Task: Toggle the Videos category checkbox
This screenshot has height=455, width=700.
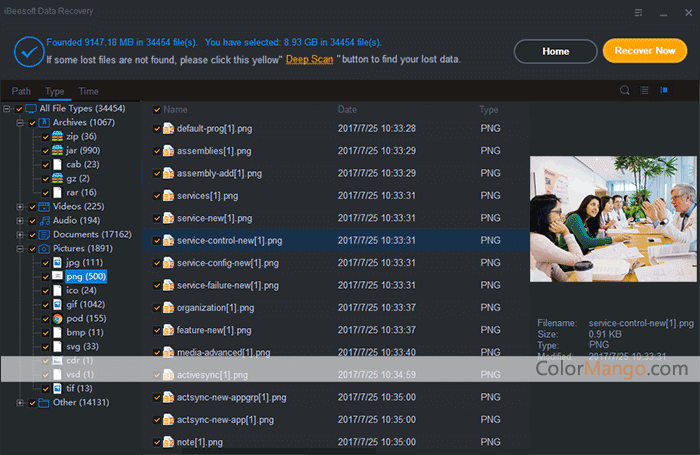Action: (x=32, y=206)
